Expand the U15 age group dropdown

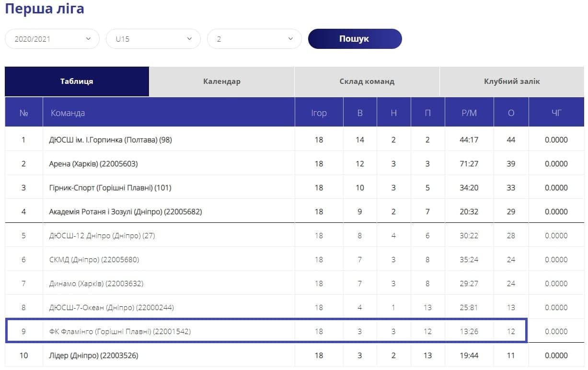point(153,39)
